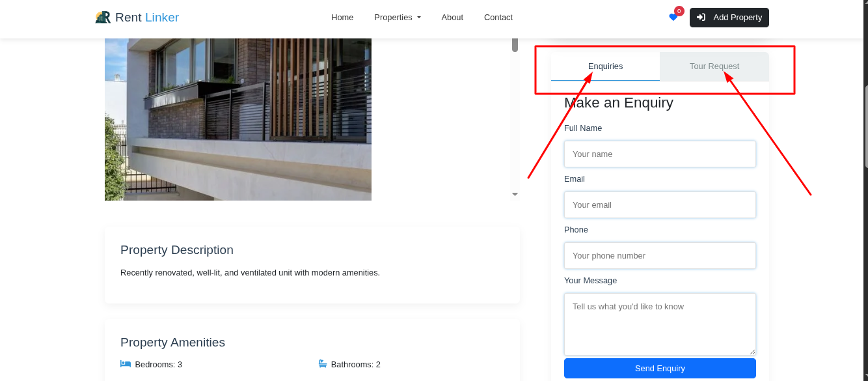Go to the Home page

pyautogui.click(x=342, y=18)
